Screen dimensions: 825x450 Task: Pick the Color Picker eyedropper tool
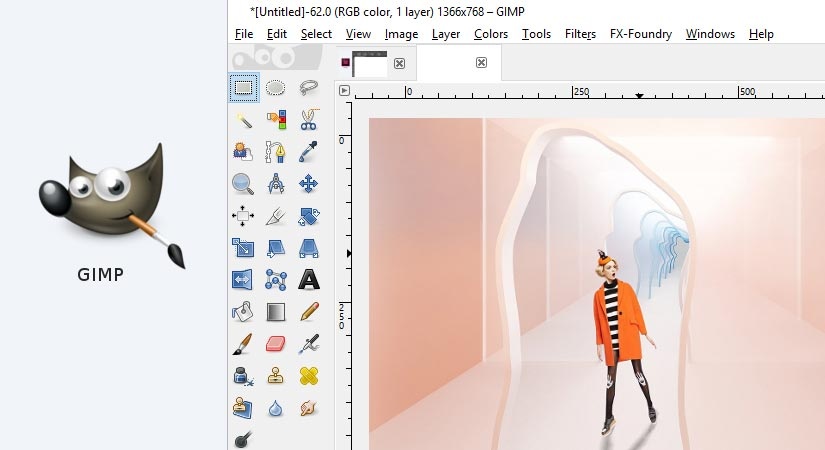tap(308, 152)
